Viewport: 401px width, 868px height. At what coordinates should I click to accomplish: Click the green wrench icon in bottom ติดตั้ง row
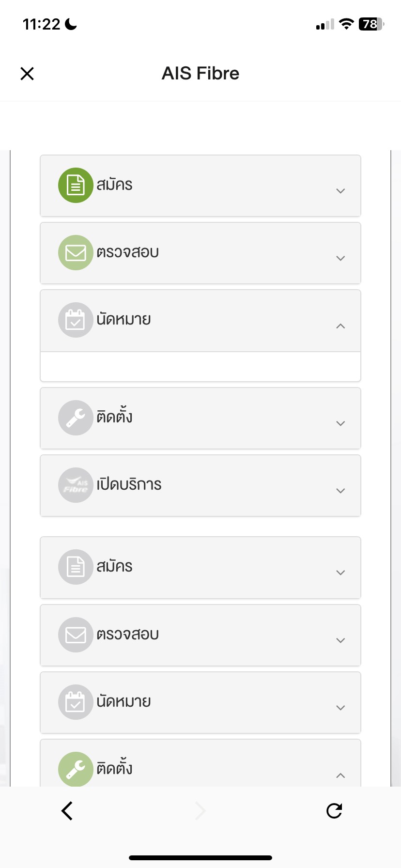(76, 769)
